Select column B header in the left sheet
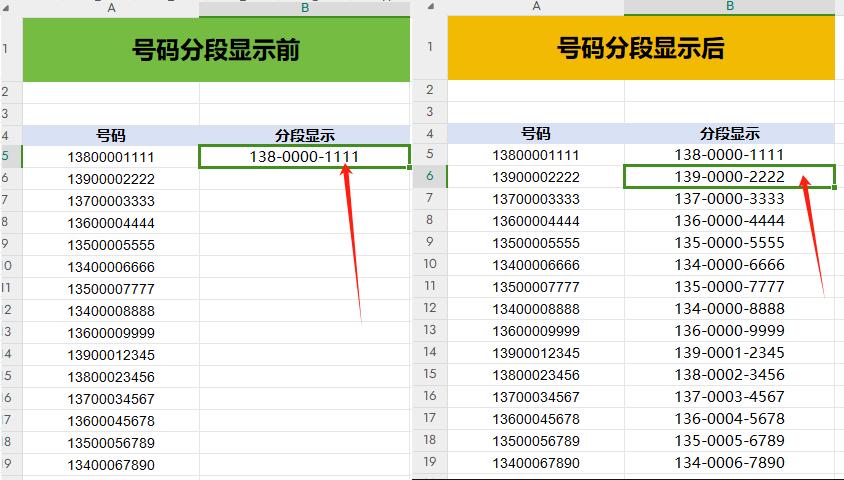The image size is (844, 480). pyautogui.click(x=305, y=8)
